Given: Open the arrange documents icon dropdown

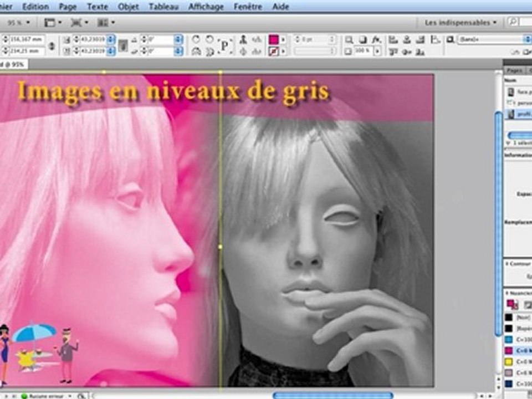Looking at the screenshot, I should pyautogui.click(x=106, y=23).
